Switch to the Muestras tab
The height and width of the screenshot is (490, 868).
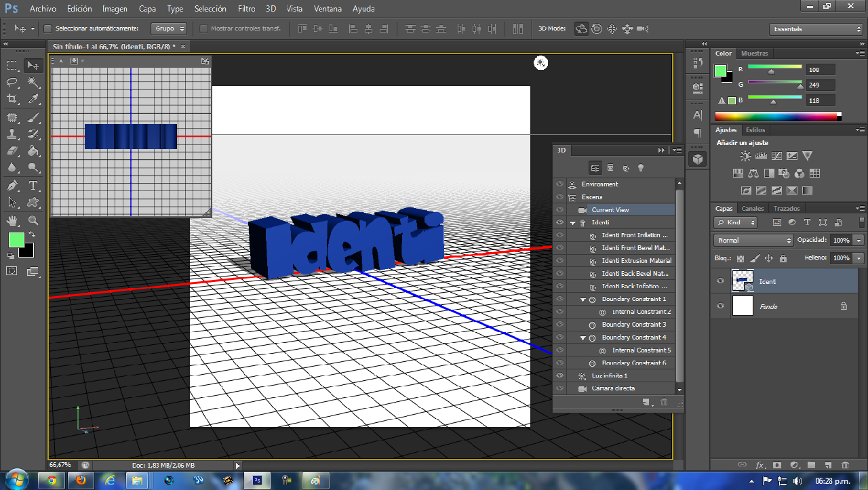(754, 53)
